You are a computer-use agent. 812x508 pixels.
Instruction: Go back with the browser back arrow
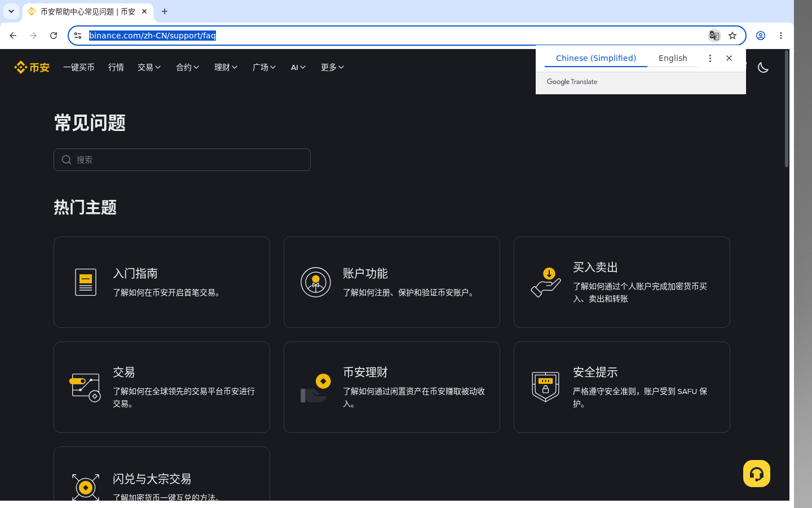point(13,36)
